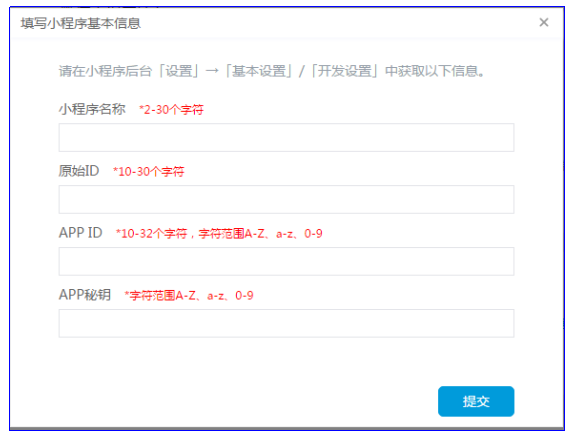The height and width of the screenshot is (435, 570).
Task: Click the APP ID field label
Action: (81, 233)
